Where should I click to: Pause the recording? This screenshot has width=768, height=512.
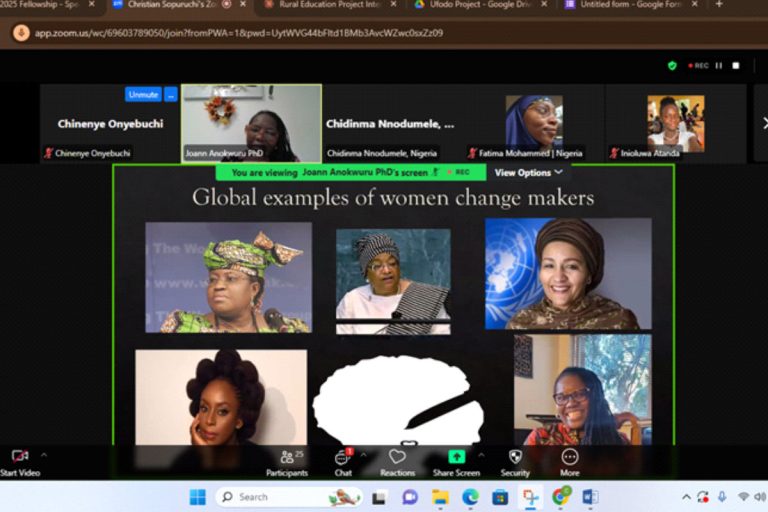[x=719, y=66]
